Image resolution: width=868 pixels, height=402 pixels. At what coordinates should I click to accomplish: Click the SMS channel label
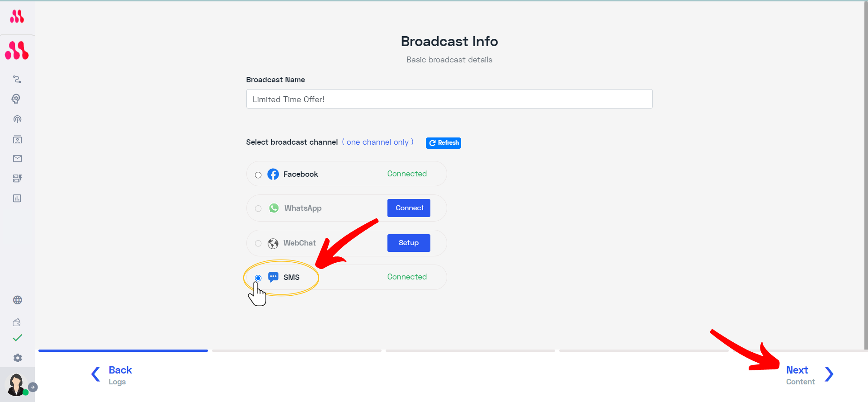pos(292,277)
